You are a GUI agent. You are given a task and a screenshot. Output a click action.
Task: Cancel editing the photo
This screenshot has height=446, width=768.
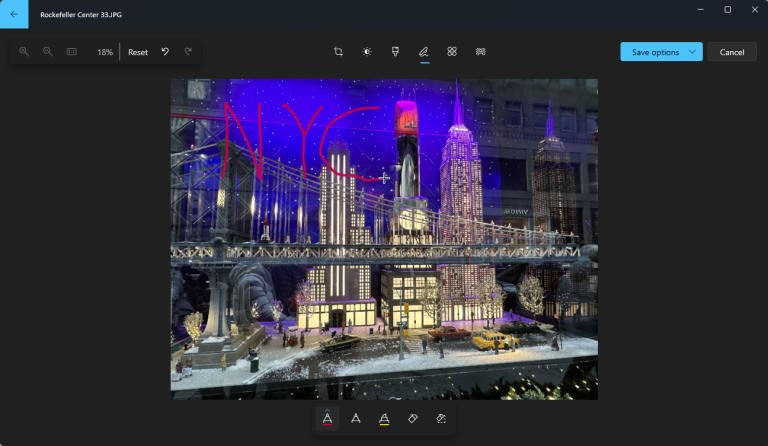tap(732, 52)
